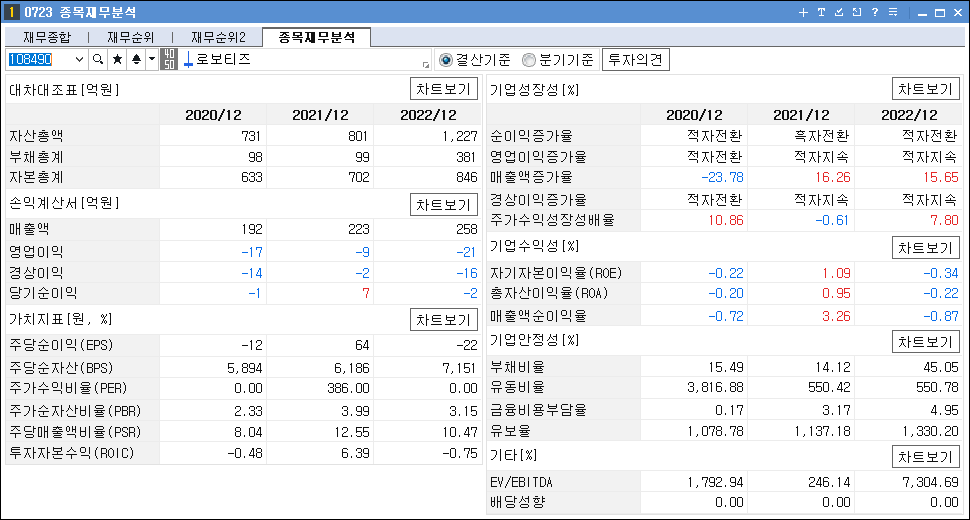
Task: Click 매출액증가율 2020/12 value -23.78
Action: click(x=722, y=177)
